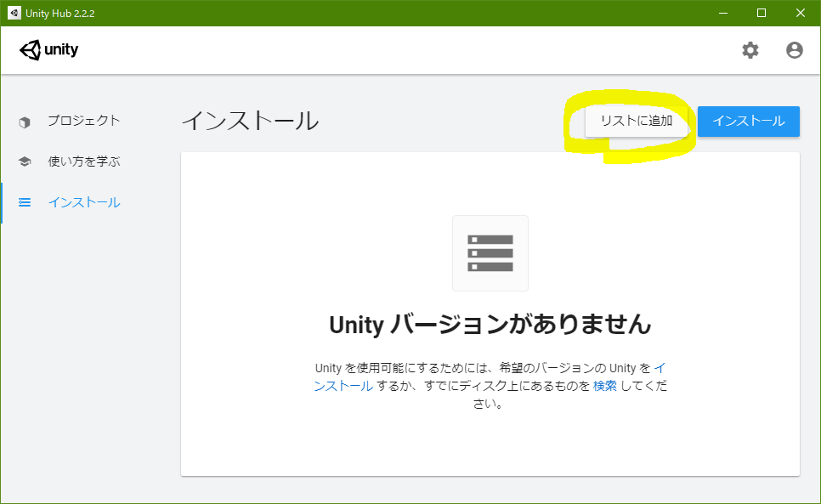Viewport: 821px width, 504px height.
Task: Click the blue インストール button
Action: click(x=749, y=122)
